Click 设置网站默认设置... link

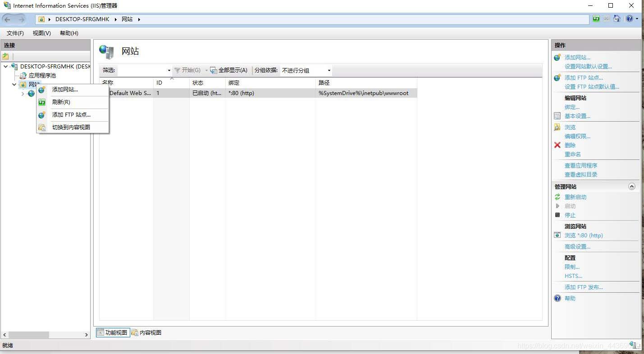(x=588, y=66)
